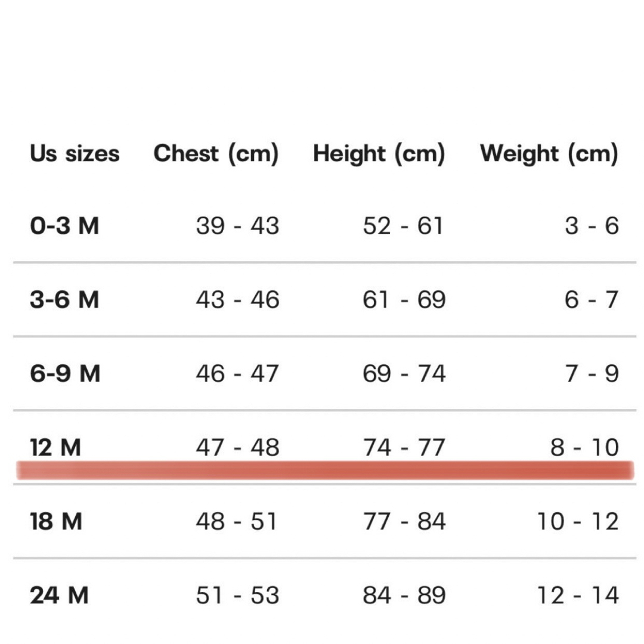The image size is (644, 644).
Task: Click the Height (cm) column header
Action: click(379, 154)
